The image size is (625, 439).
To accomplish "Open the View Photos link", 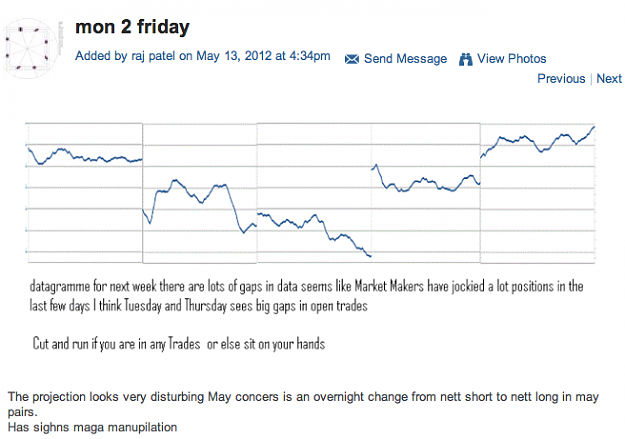I will pos(512,59).
